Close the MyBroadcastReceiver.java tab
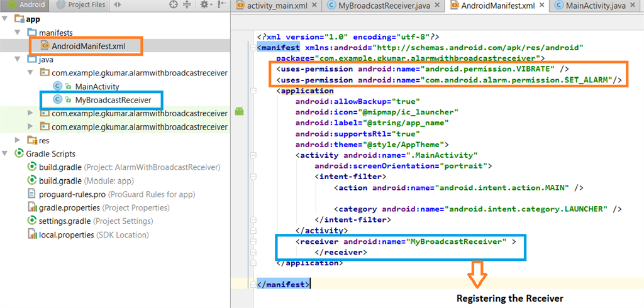Screen dimensions: 644x308 (438, 6)
